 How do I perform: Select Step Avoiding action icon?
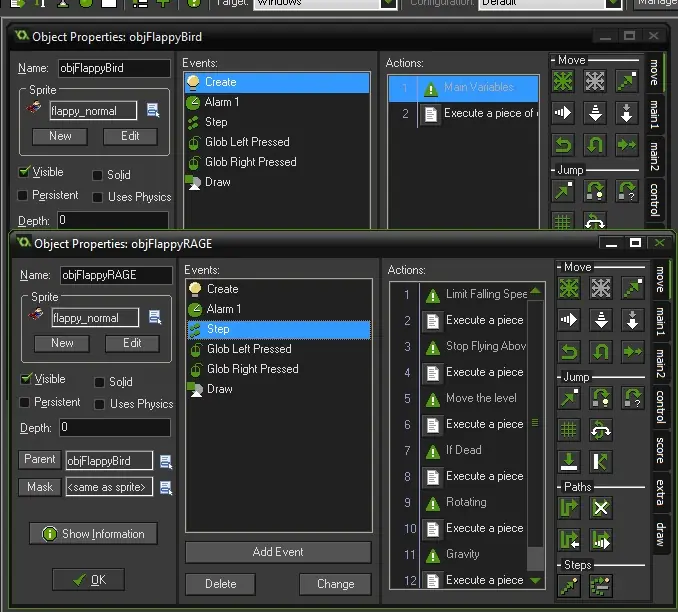[x=601, y=586]
